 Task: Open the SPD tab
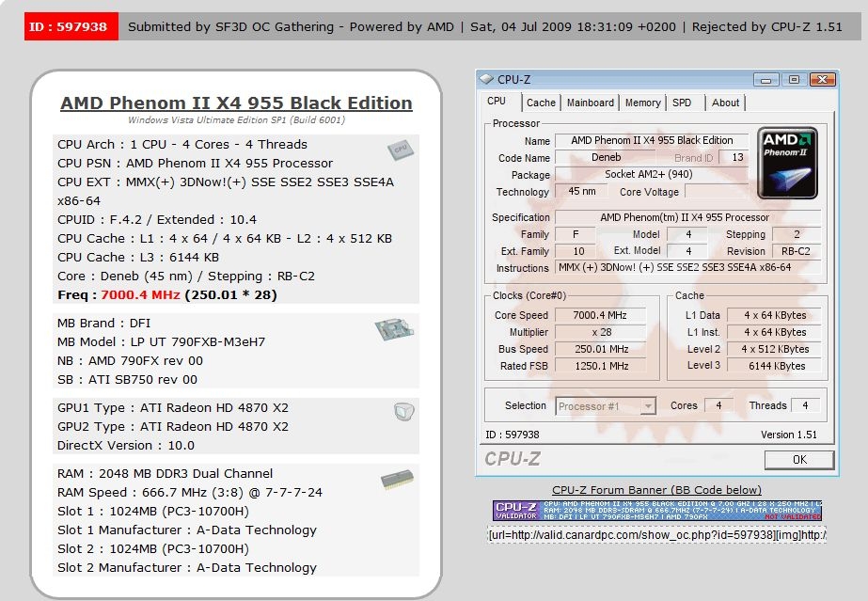coord(683,103)
